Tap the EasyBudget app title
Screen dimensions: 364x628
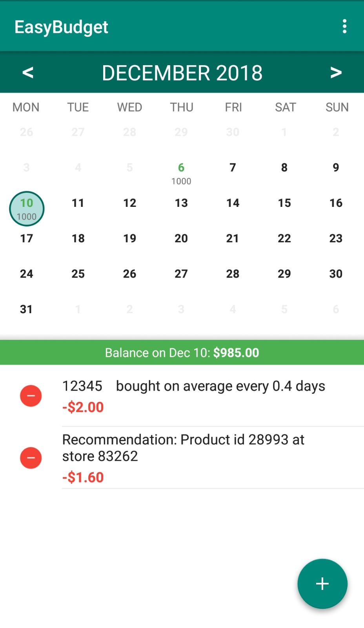point(61,27)
